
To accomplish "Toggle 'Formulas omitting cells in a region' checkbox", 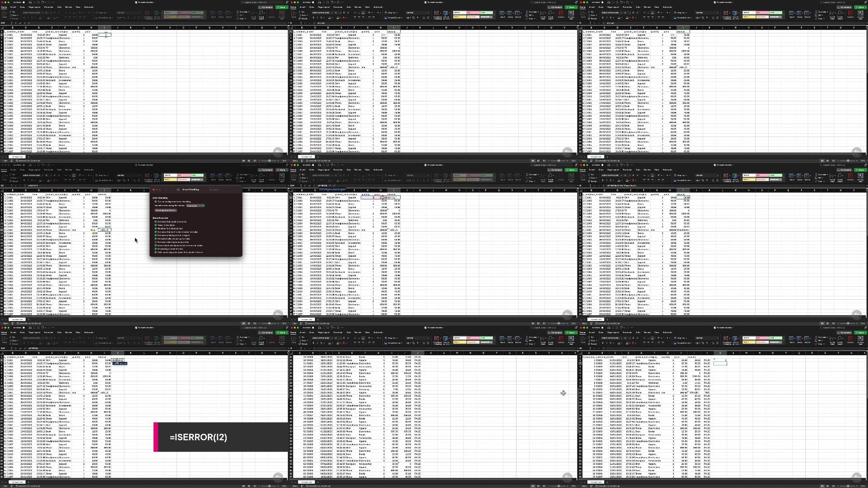I will (156, 236).
